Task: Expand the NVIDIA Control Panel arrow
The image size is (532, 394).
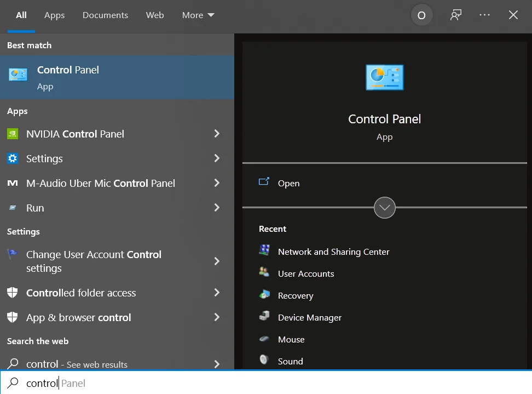Action: [x=217, y=134]
